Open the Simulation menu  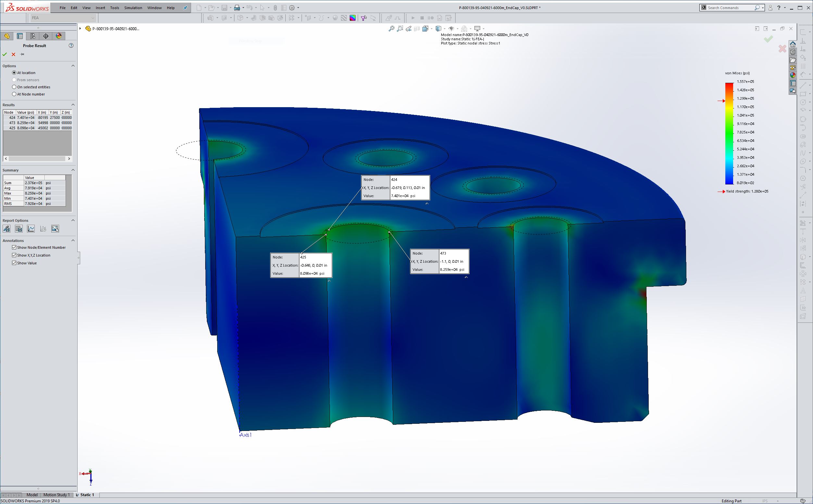coord(133,8)
